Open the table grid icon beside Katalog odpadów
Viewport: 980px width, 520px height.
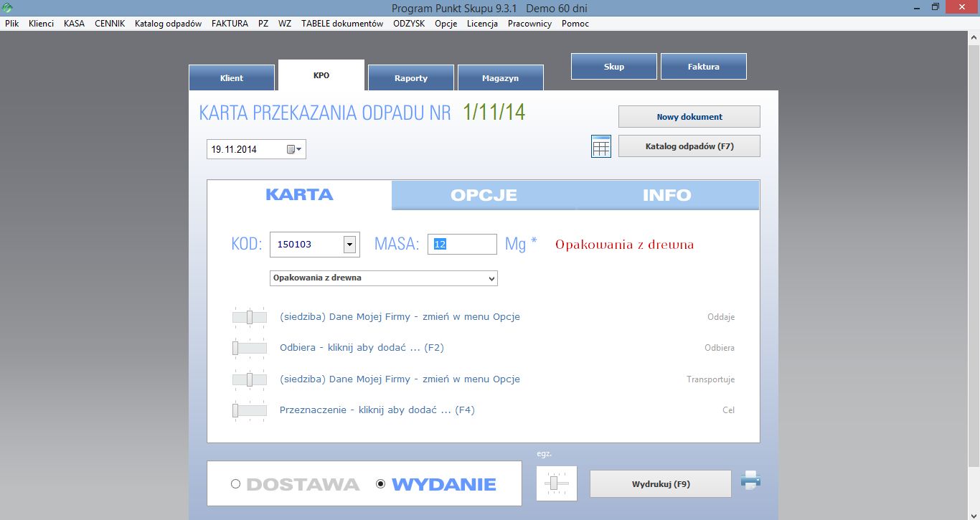pyautogui.click(x=601, y=146)
